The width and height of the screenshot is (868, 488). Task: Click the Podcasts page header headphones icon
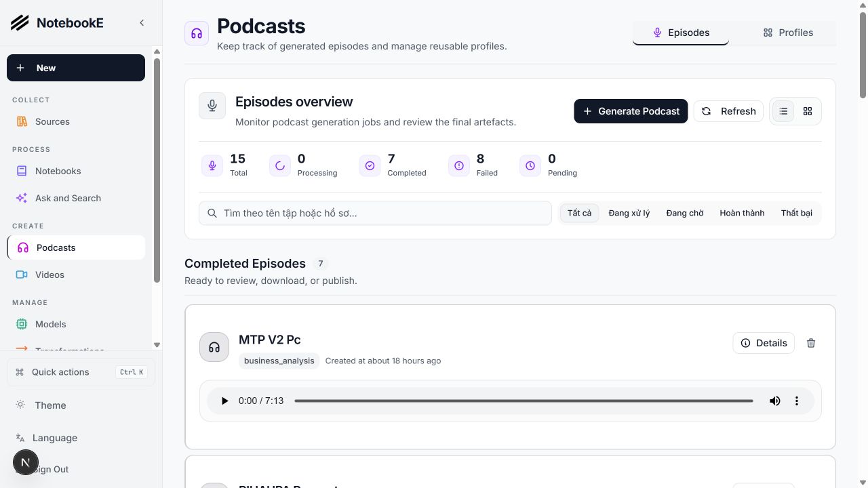tap(197, 33)
